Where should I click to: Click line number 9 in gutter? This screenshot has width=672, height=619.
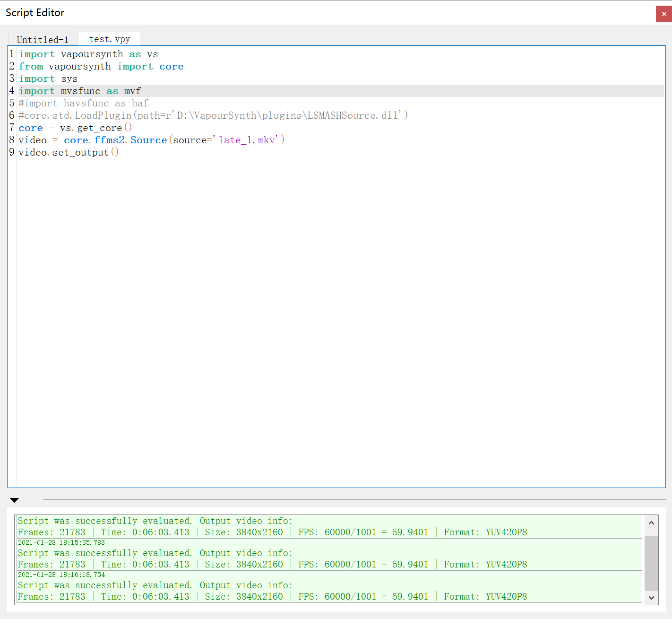click(12, 152)
